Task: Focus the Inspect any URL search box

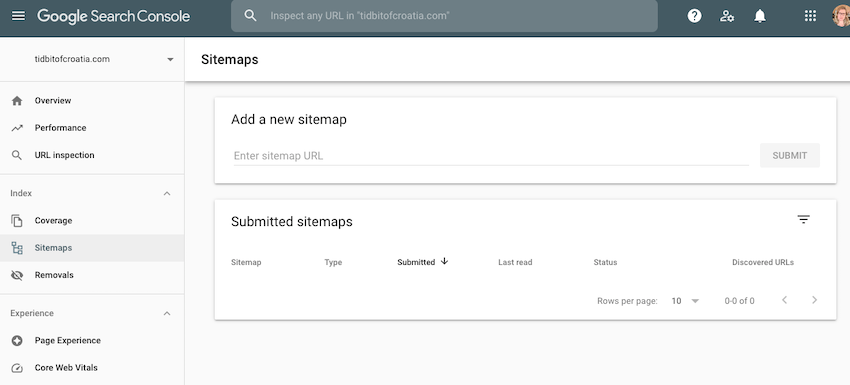Action: [x=445, y=16]
